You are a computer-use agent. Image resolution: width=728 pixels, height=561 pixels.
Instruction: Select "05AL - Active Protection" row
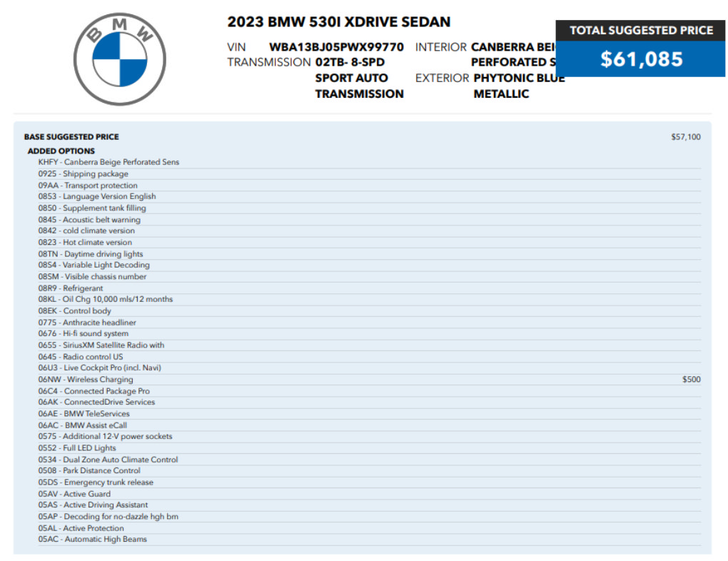[x=370, y=528]
